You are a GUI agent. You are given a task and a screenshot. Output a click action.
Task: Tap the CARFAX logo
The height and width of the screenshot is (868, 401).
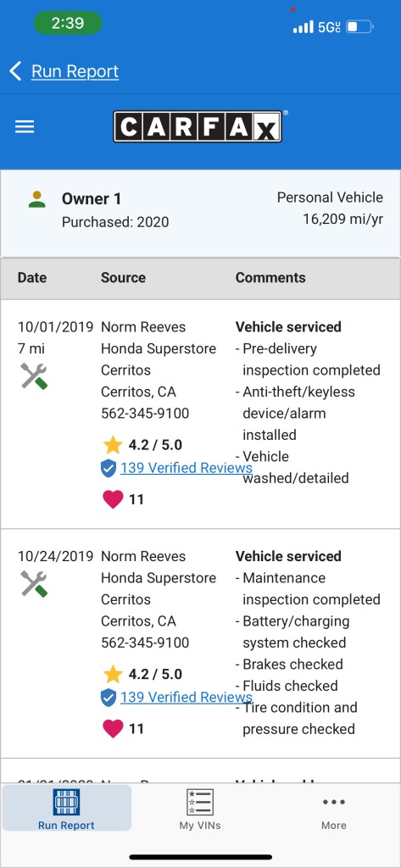[x=200, y=127]
